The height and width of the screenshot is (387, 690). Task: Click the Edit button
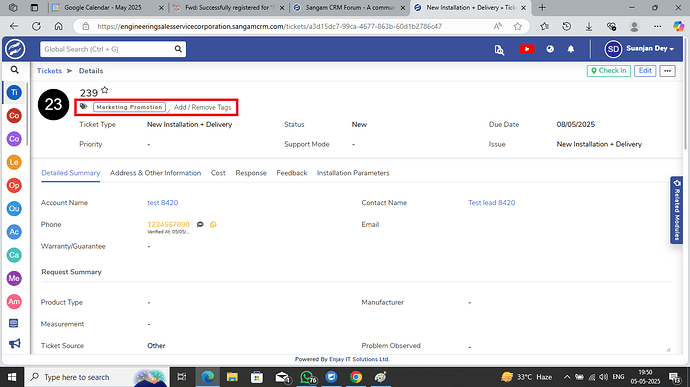[645, 71]
